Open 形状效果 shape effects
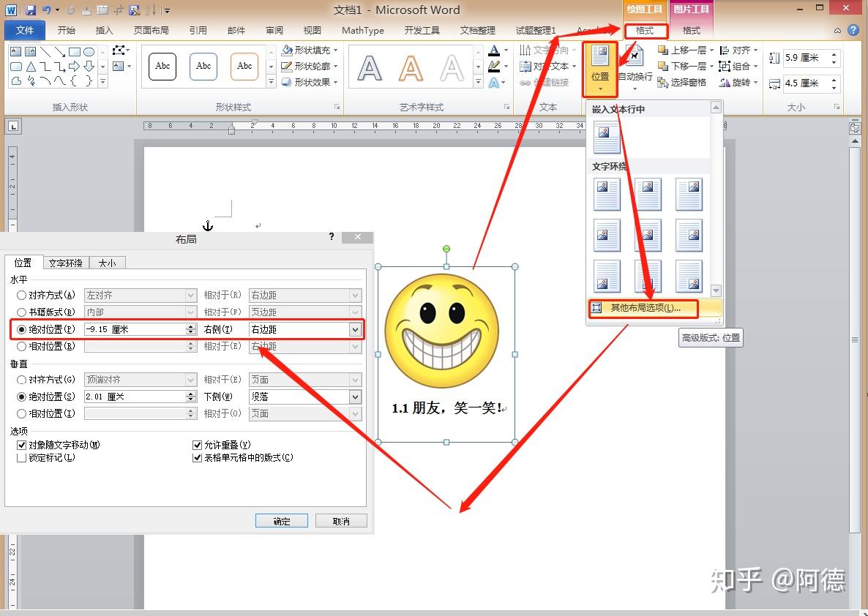The height and width of the screenshot is (616, 868). tap(310, 82)
